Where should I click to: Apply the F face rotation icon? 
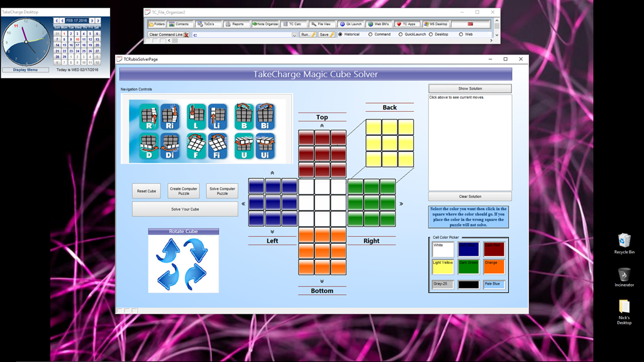pos(196,145)
